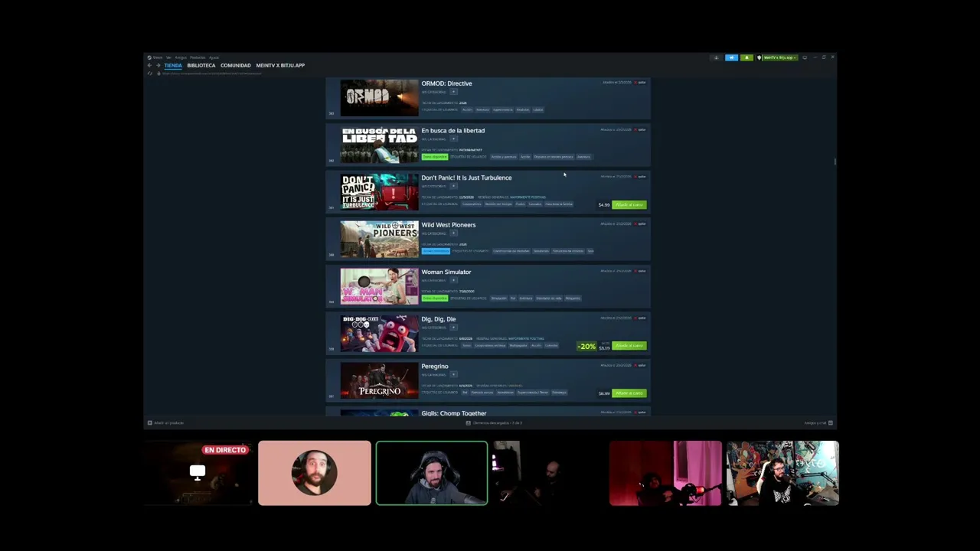This screenshot has height=551, width=980.
Task: Remove ORMOD: Directive from the wishlist
Action: coord(640,83)
